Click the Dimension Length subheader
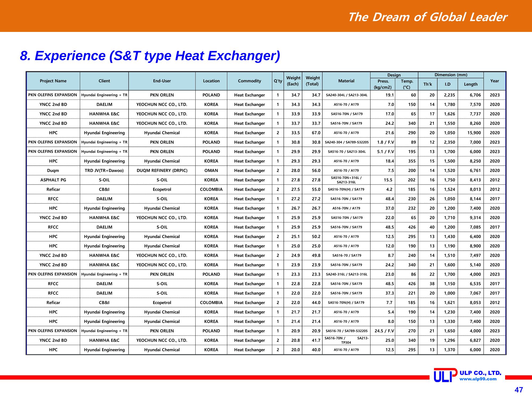532x399 pixels. tap(471, 84)
